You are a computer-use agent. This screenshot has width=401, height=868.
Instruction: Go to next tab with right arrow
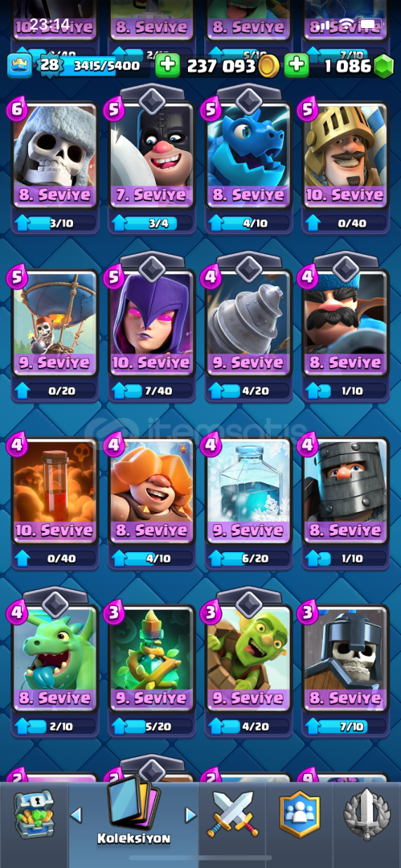[x=190, y=814]
